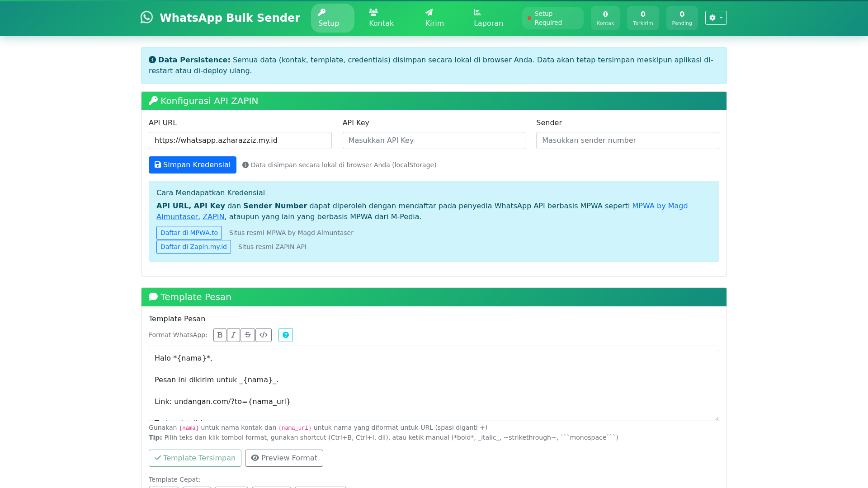Click the Template Tersimpan button
Viewport: 868px width, 488px height.
tap(195, 458)
